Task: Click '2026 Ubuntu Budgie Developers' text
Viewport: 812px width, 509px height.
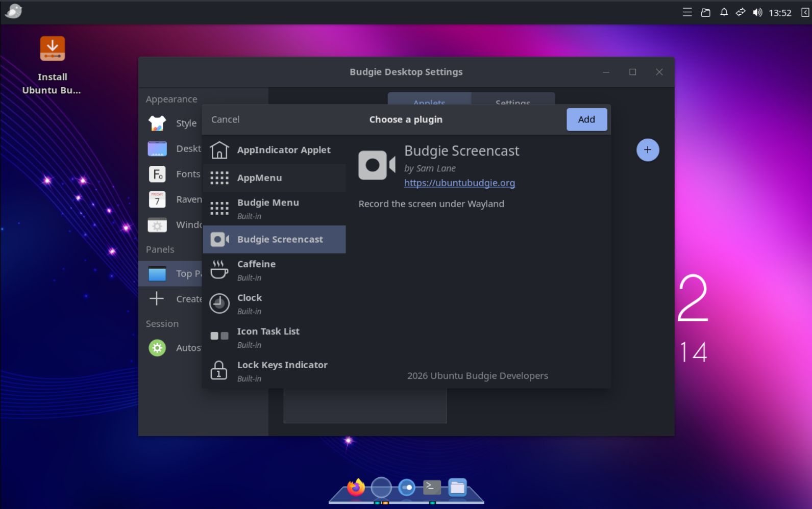Action: 478,376
